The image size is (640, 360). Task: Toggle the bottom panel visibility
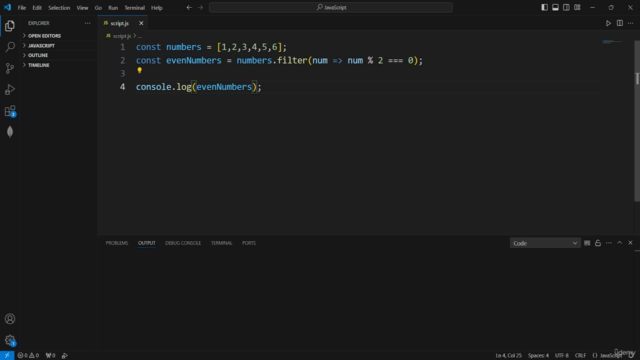click(x=555, y=7)
